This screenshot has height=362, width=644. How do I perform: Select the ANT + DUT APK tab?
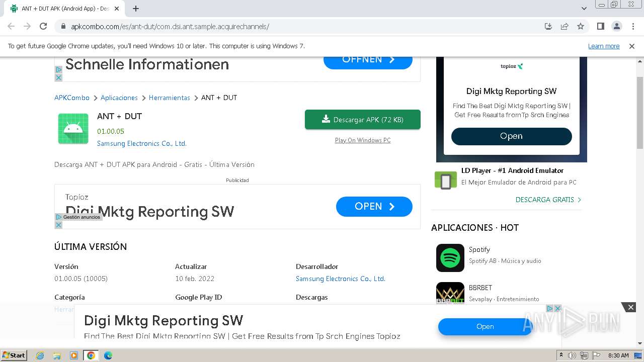(x=64, y=9)
